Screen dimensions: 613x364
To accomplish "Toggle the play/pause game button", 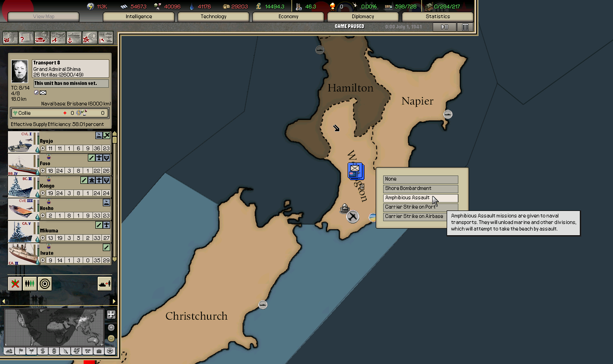I will click(x=444, y=27).
